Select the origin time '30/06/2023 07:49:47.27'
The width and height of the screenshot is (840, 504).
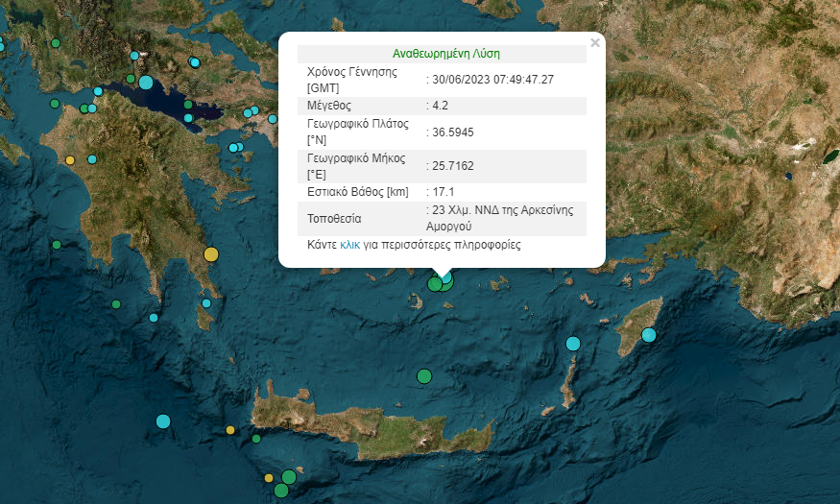(492, 80)
